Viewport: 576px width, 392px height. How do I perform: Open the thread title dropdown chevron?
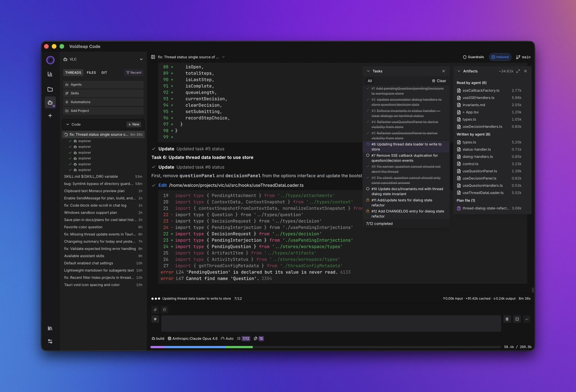(223, 57)
